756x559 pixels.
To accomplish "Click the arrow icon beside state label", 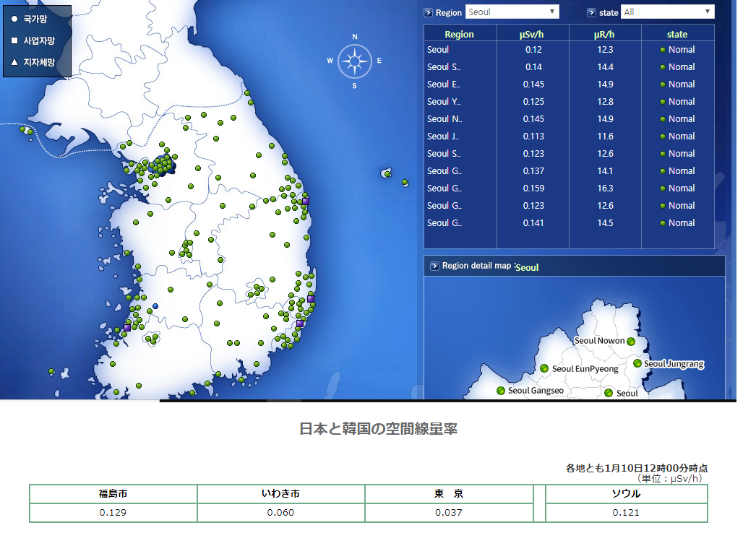I will point(591,12).
